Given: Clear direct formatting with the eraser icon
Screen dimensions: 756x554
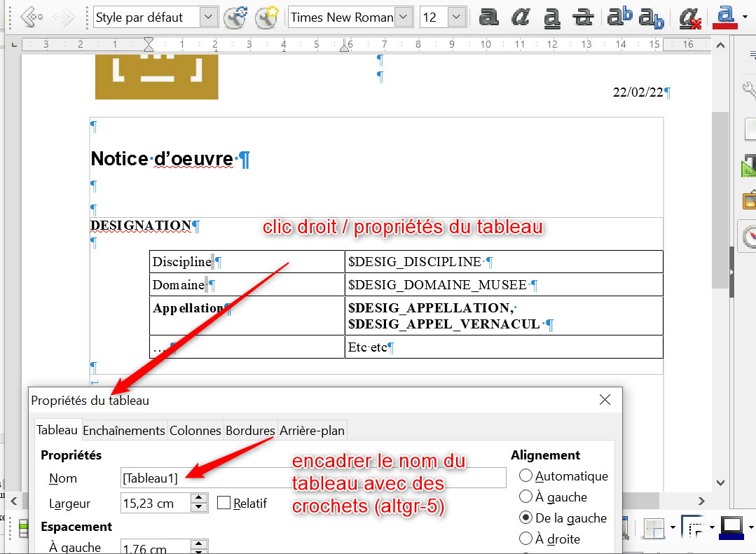Looking at the screenshot, I should point(690,18).
